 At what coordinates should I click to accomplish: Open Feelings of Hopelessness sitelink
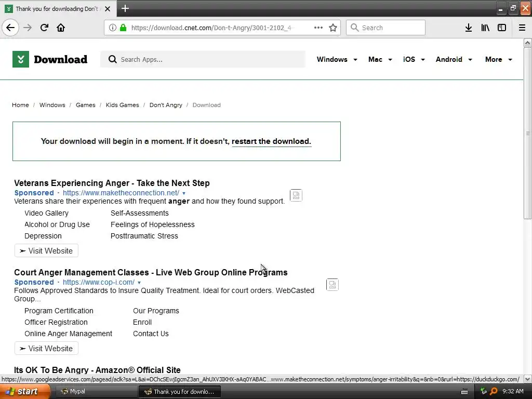click(152, 224)
